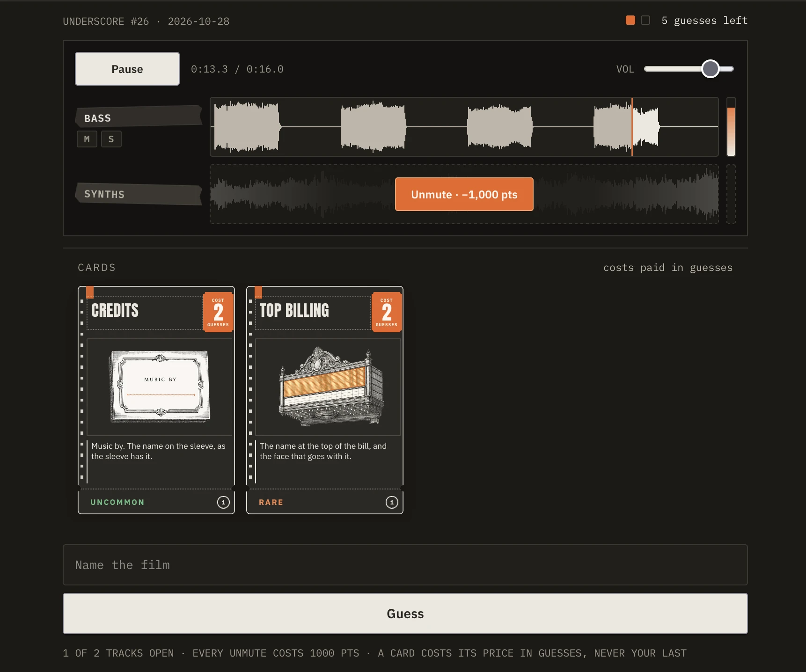Click the SYNTHS track label

(x=139, y=194)
